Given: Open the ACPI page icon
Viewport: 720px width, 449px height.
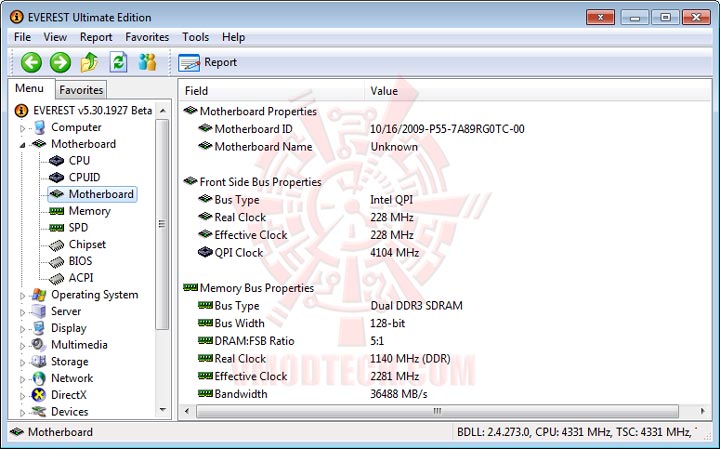Looking at the screenshot, I should (x=56, y=278).
